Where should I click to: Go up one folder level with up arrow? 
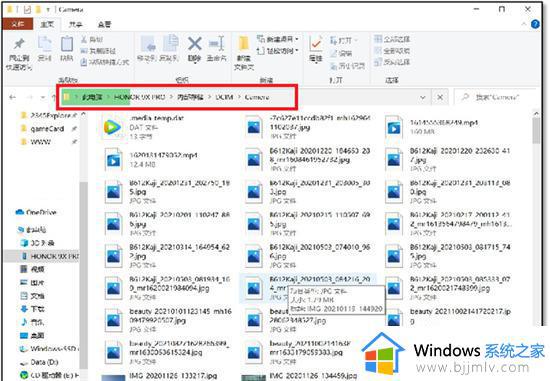(x=54, y=97)
